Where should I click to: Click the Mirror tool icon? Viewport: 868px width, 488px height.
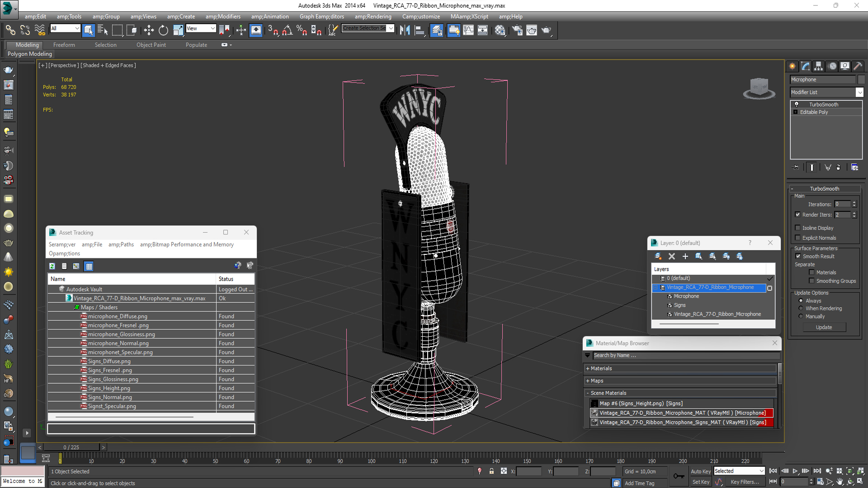(405, 30)
